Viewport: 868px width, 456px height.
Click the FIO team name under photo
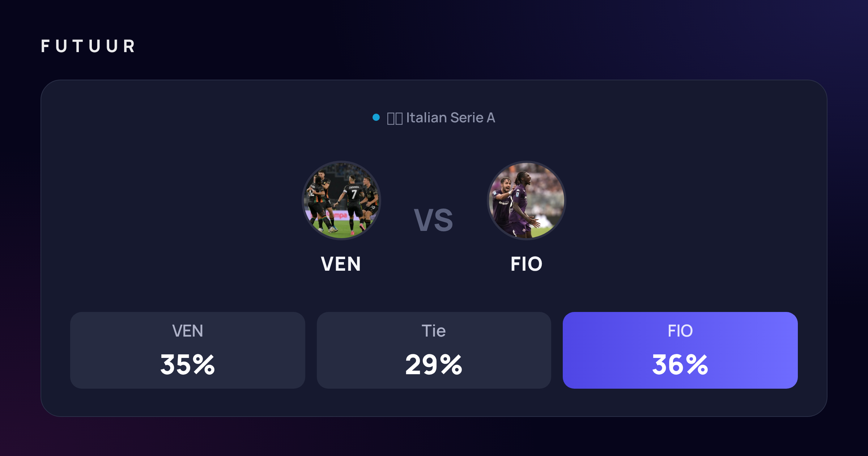point(526,264)
